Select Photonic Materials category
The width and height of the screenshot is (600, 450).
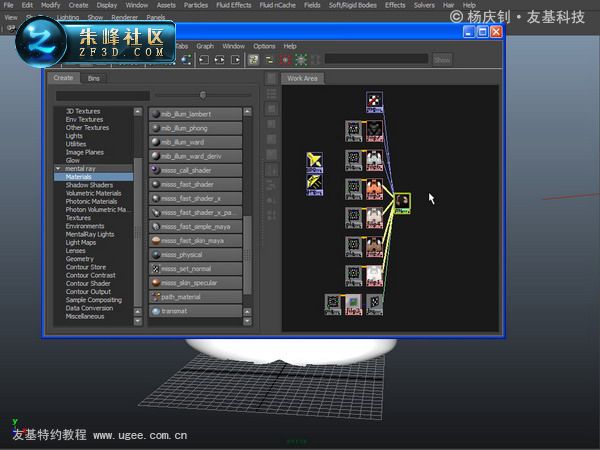coord(91,202)
